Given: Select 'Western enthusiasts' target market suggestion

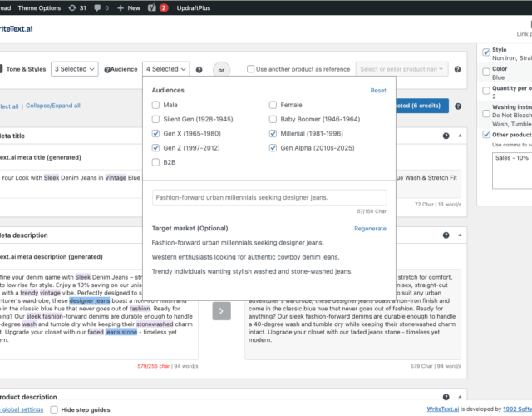Looking at the screenshot, I should pyautogui.click(x=245, y=257).
